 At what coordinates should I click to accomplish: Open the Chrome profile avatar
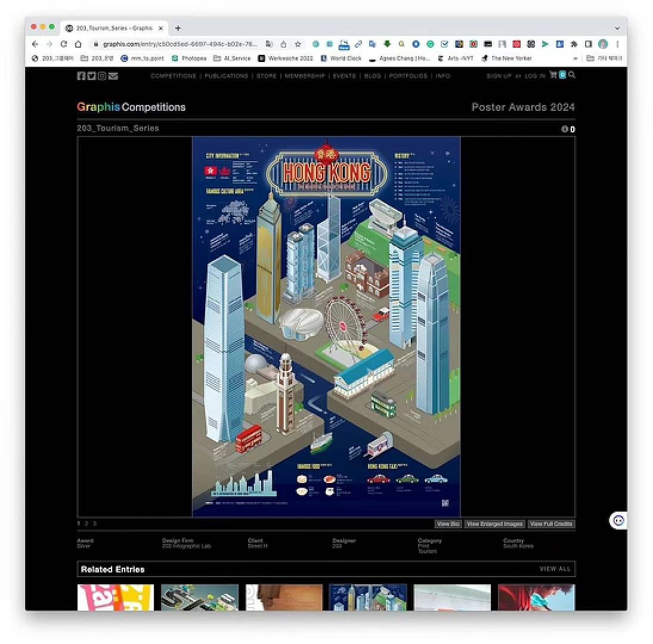point(603,44)
